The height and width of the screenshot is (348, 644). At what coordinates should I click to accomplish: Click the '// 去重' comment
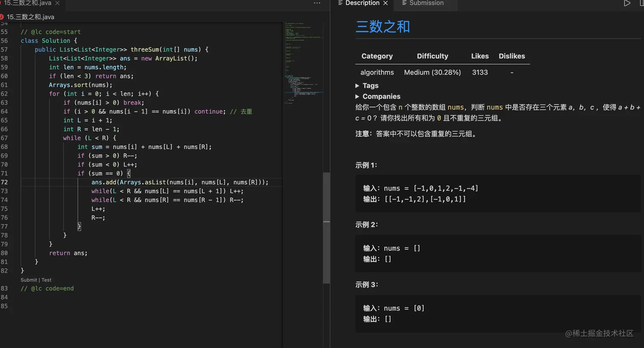coord(241,112)
